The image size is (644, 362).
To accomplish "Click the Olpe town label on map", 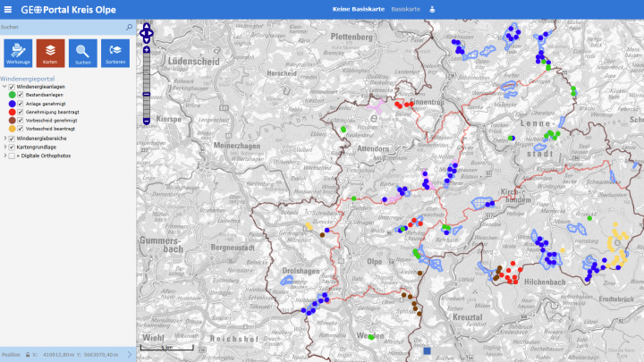I will click(x=375, y=261).
